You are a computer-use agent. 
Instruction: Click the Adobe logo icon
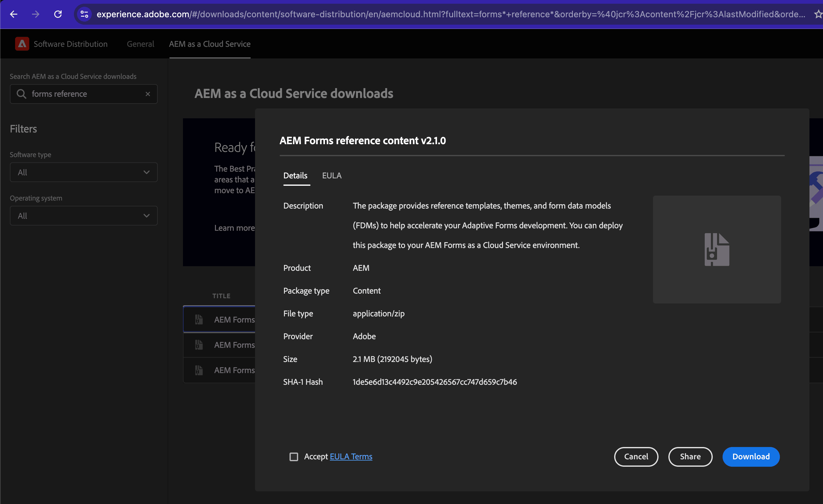[22, 44]
